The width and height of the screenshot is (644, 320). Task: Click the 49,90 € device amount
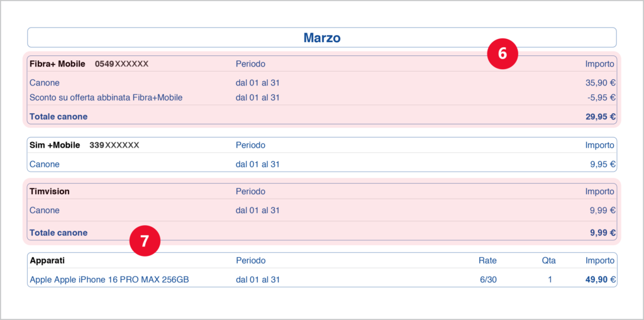[x=601, y=280]
